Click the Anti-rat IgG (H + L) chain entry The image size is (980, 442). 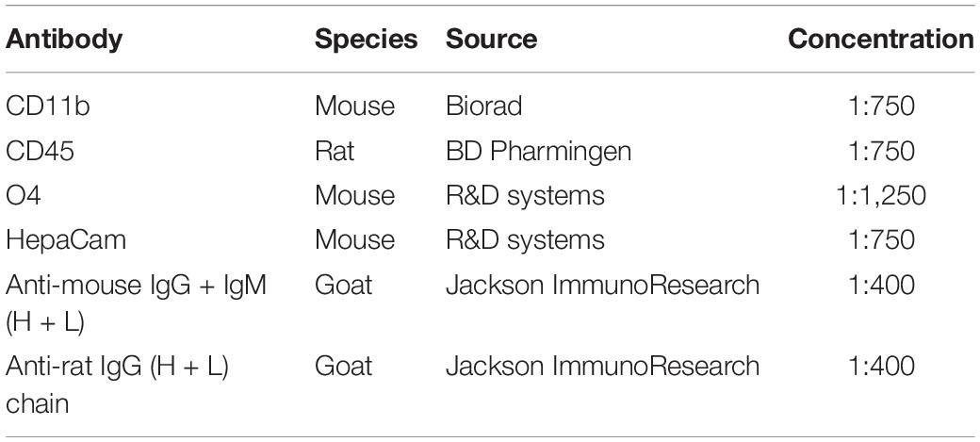click(x=117, y=384)
